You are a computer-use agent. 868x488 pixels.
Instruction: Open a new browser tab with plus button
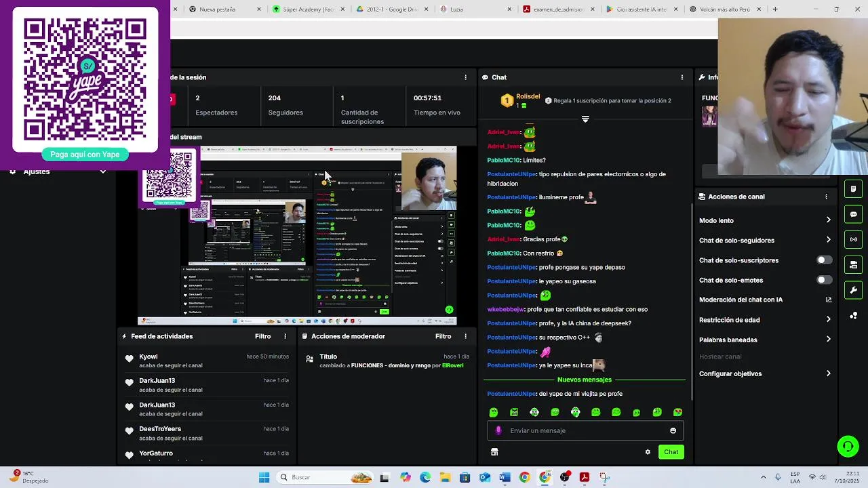(775, 9)
